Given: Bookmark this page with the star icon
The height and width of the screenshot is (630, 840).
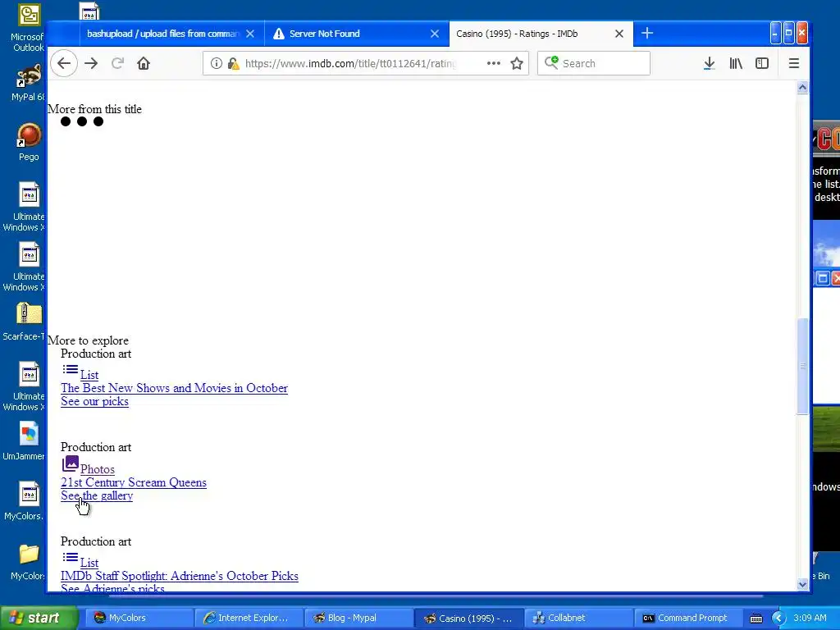Looking at the screenshot, I should coord(517,63).
